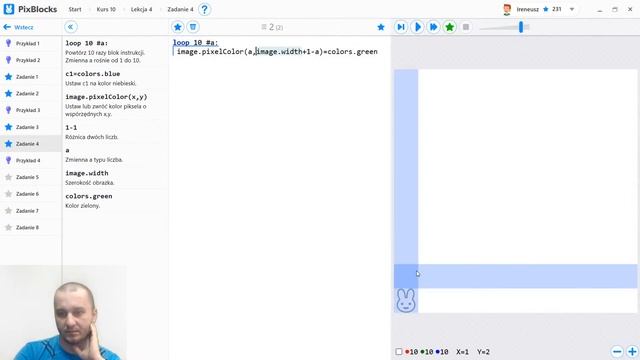Insert the image.width block
The height and width of the screenshot is (360, 640).
pyautogui.click(x=87, y=173)
